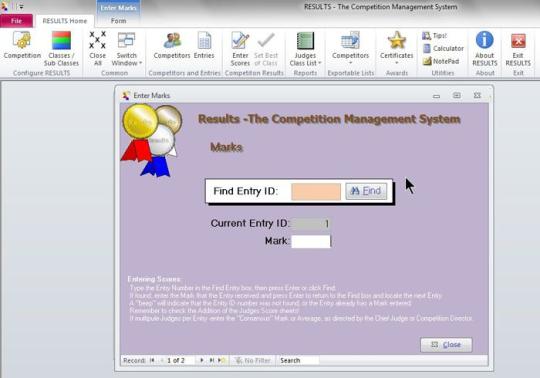Open Classes / Sub Classes
The image size is (540, 378).
tap(61, 49)
